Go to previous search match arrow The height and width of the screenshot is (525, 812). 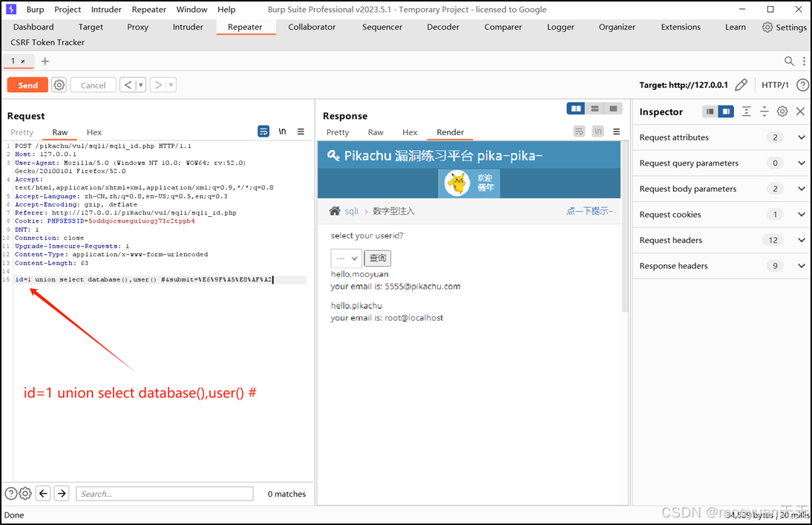(44, 493)
